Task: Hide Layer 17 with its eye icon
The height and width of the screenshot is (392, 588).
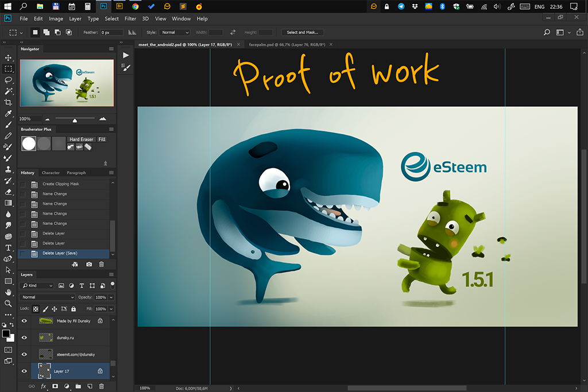Action: (x=24, y=371)
